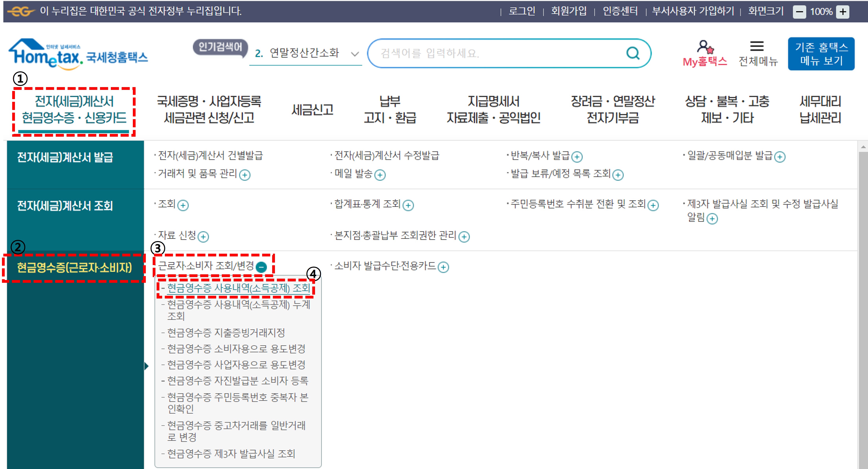Expand 반복/복사 발급 plus icon
The width and height of the screenshot is (868, 469).
[x=577, y=157]
